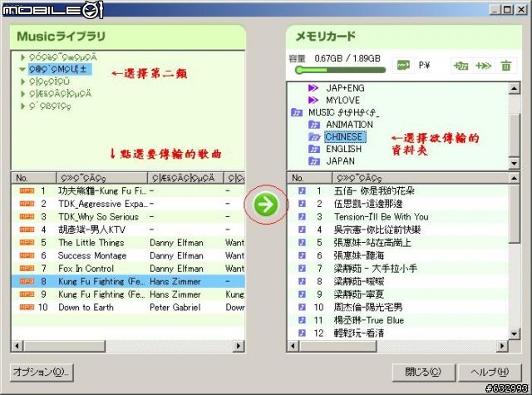Viewport: 532px width, 395px height.
Task: Select library track 9 Kung Fu Fighting
Action: [x=128, y=294]
